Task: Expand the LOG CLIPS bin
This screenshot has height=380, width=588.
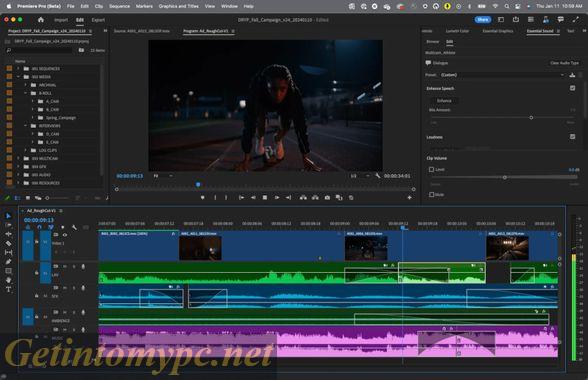Action: click(x=26, y=150)
